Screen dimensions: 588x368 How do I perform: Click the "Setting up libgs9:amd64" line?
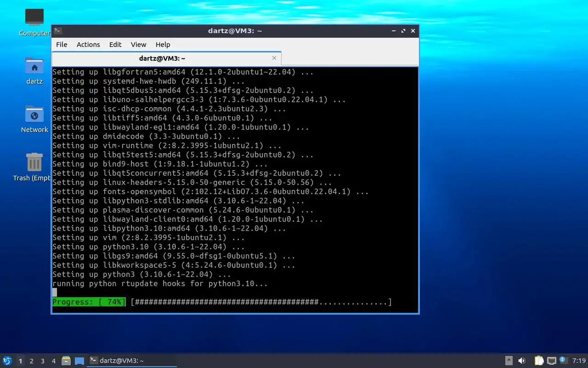coord(174,256)
